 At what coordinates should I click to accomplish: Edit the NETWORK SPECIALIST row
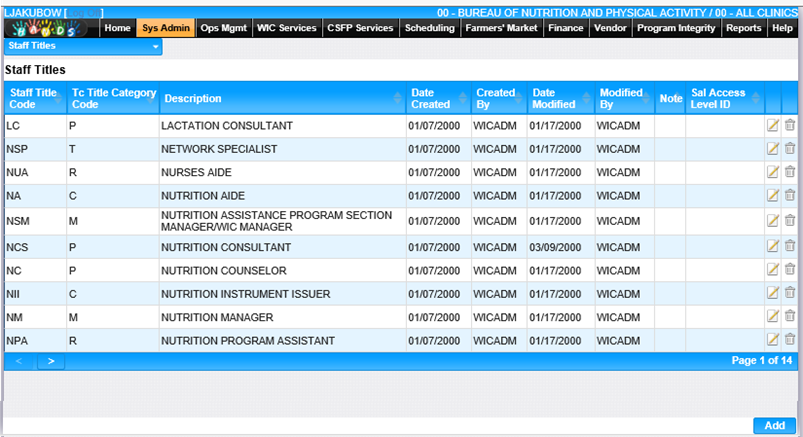[x=773, y=149]
